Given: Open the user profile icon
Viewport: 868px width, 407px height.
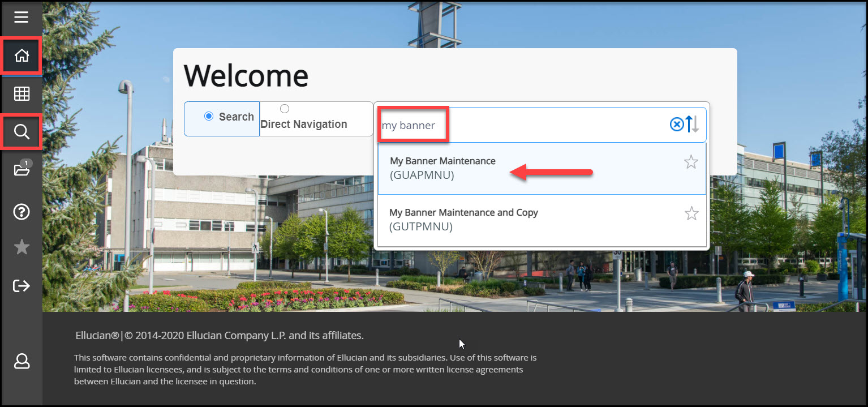Looking at the screenshot, I should (22, 361).
